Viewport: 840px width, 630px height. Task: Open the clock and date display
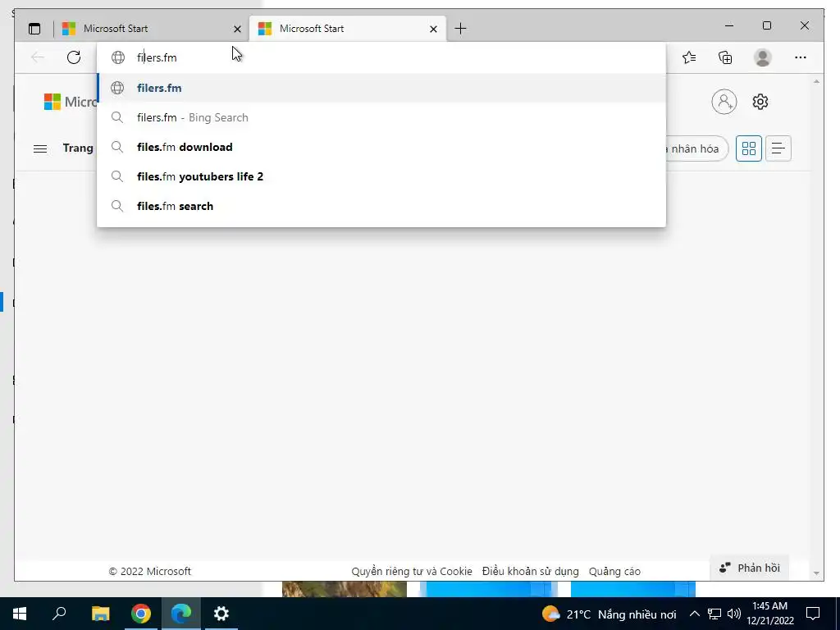[x=770, y=614]
